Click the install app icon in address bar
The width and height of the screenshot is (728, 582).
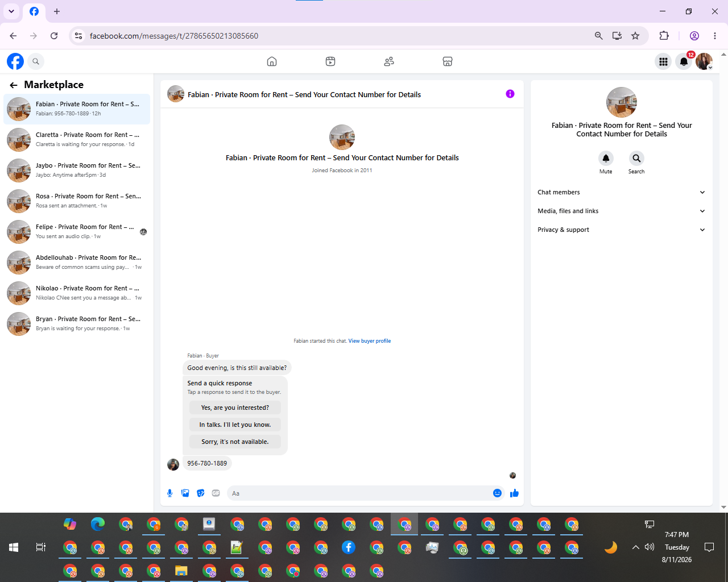click(617, 36)
